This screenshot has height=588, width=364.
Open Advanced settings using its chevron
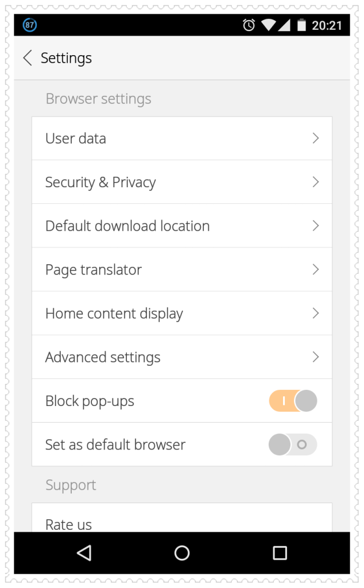pos(315,357)
